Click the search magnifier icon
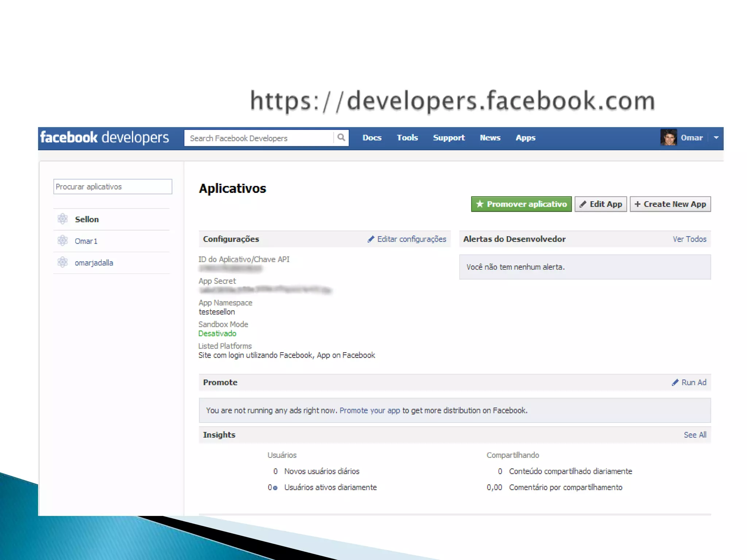This screenshot has height=560, width=747. pos(341,138)
